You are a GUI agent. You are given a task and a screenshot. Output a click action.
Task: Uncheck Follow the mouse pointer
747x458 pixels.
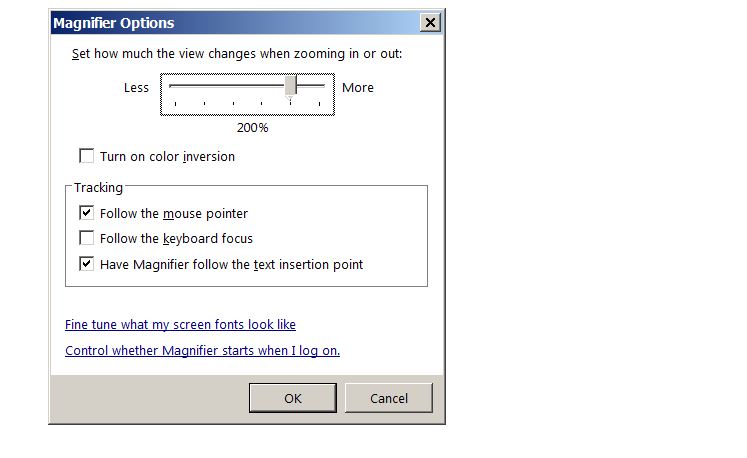[x=87, y=213]
